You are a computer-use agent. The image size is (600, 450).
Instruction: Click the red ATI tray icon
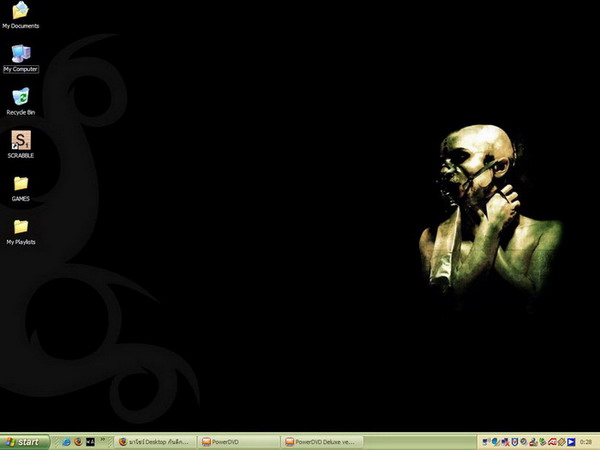pos(552,442)
